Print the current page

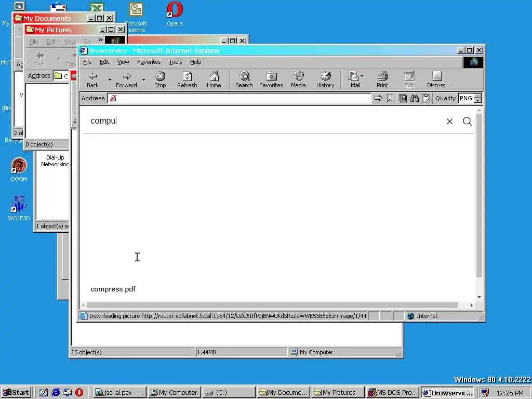pyautogui.click(x=382, y=79)
